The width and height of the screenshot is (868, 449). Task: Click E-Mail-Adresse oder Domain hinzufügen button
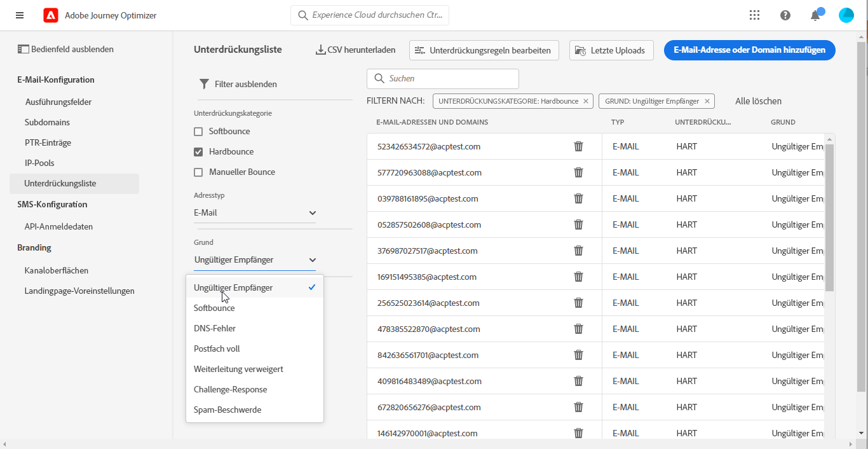[x=749, y=50]
